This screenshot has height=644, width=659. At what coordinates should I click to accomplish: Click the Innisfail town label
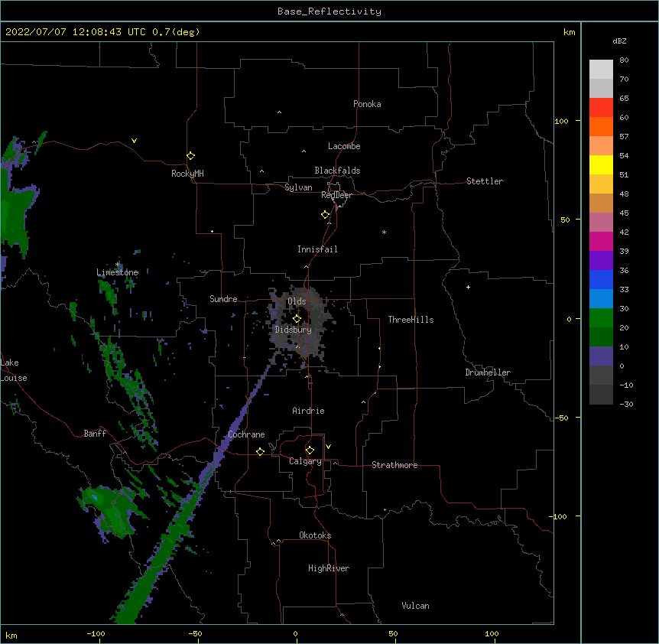[x=317, y=249]
